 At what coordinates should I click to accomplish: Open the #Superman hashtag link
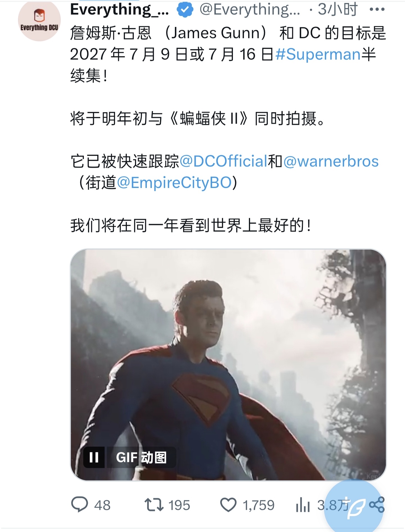point(318,54)
